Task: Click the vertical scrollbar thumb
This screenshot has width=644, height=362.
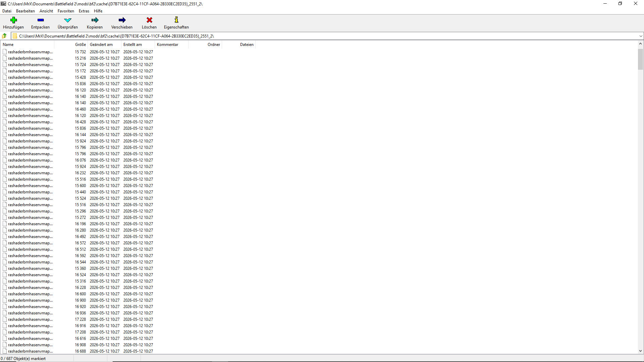Action: pyautogui.click(x=640, y=59)
